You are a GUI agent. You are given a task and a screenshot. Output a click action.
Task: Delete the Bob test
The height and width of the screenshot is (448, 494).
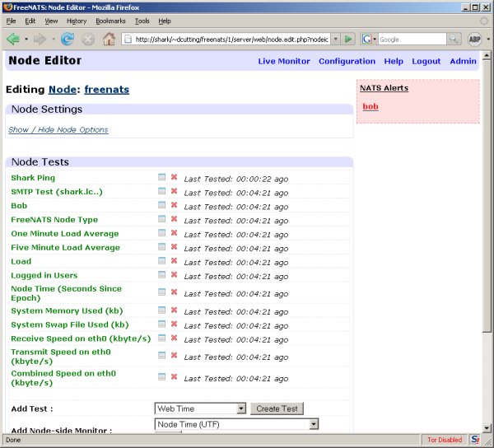point(174,205)
